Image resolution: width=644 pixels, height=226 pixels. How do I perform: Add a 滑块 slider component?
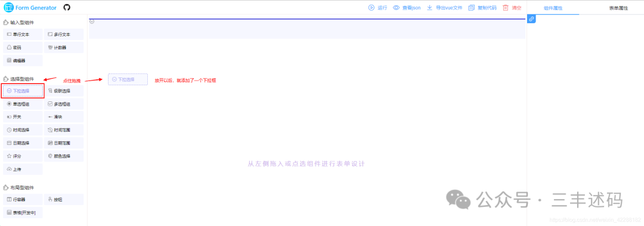click(x=64, y=117)
